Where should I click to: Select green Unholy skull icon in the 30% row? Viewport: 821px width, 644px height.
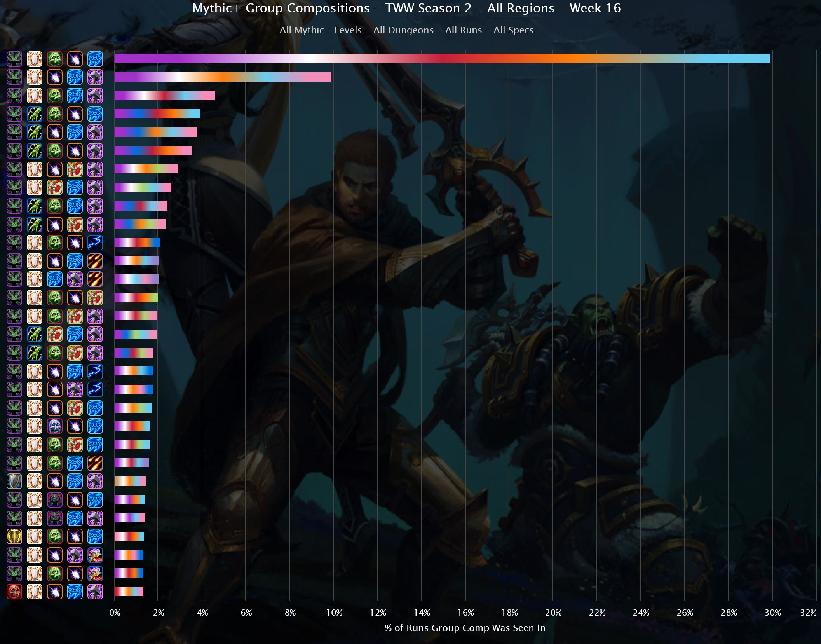pyautogui.click(x=55, y=59)
